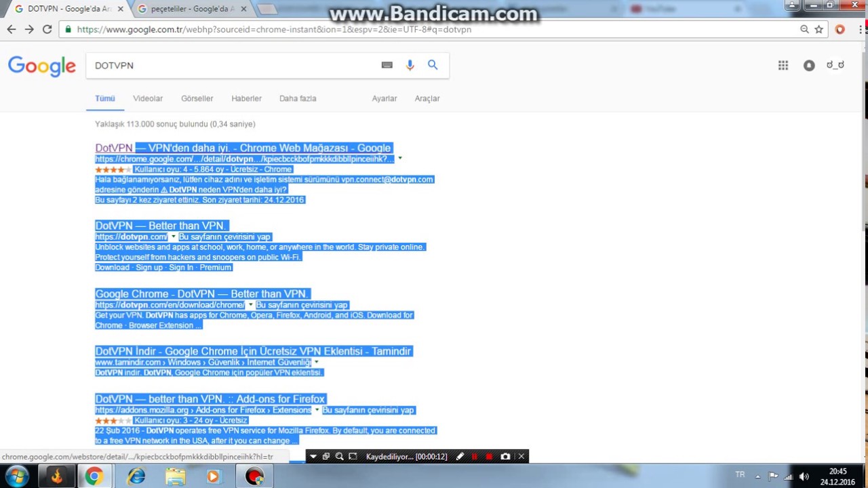Open the Bandicam bar dropdown arrow
Viewport: 868px width, 488px height.
click(313, 456)
